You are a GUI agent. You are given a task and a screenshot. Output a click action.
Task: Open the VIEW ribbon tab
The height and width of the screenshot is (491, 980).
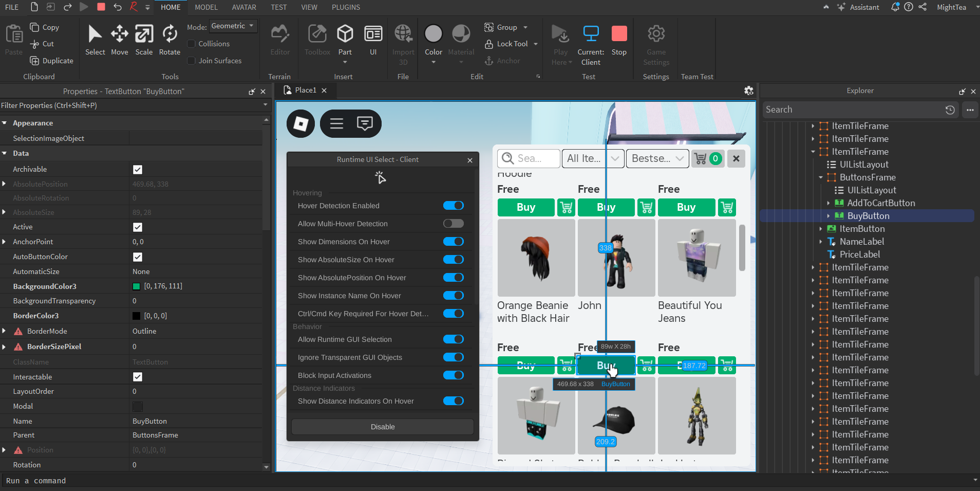[309, 7]
